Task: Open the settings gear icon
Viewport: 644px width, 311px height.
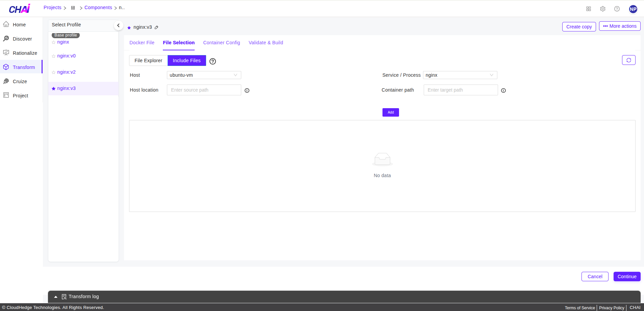Action: point(603,9)
